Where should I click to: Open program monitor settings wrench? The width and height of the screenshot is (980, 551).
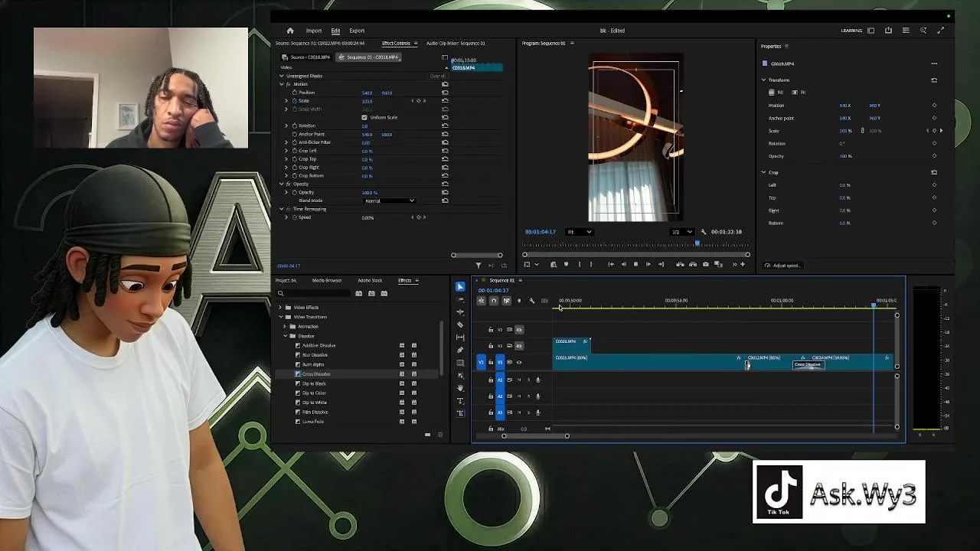tap(704, 232)
